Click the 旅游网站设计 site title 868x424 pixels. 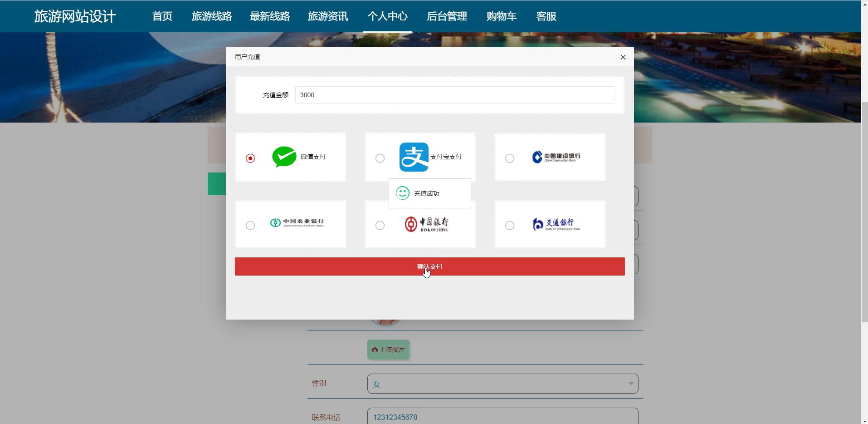[x=75, y=16]
